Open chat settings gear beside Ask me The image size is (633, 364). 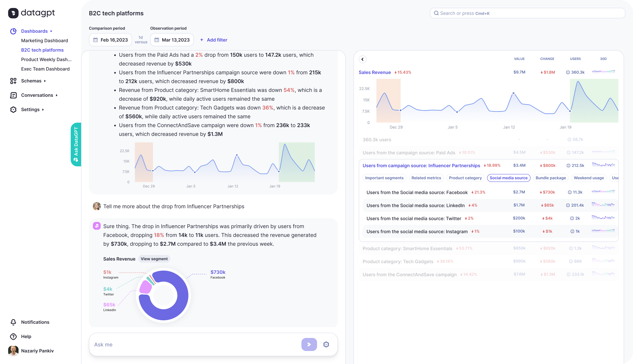(326, 344)
